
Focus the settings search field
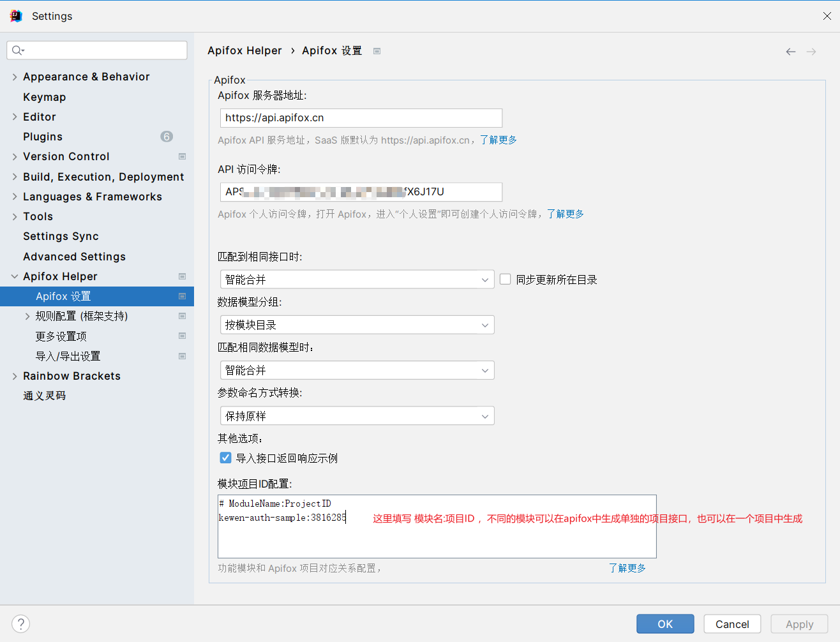97,50
